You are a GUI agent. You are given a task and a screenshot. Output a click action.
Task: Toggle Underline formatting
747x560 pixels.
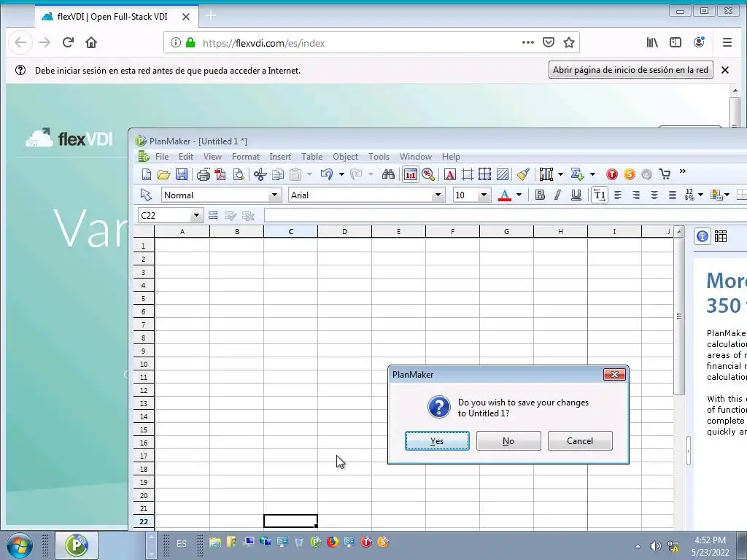[576, 195]
